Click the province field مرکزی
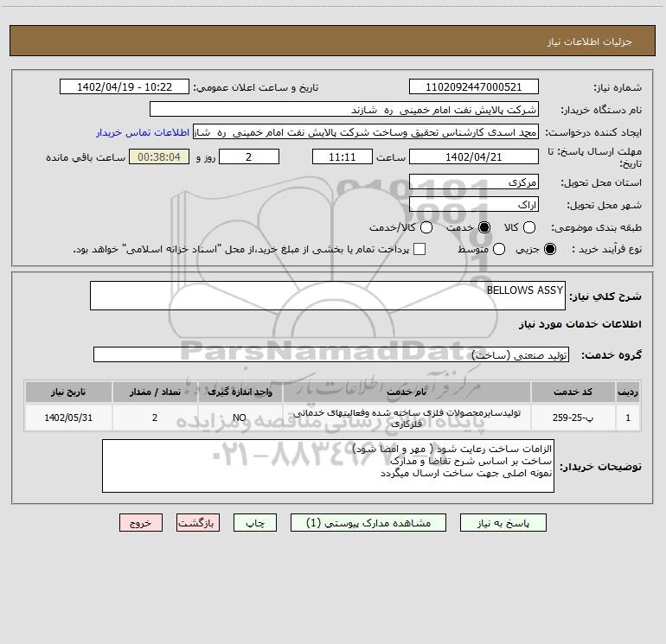 coord(474,182)
